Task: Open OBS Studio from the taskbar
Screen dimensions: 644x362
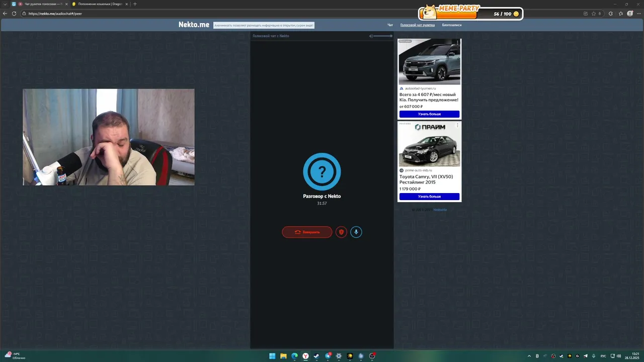Action: 372,356
